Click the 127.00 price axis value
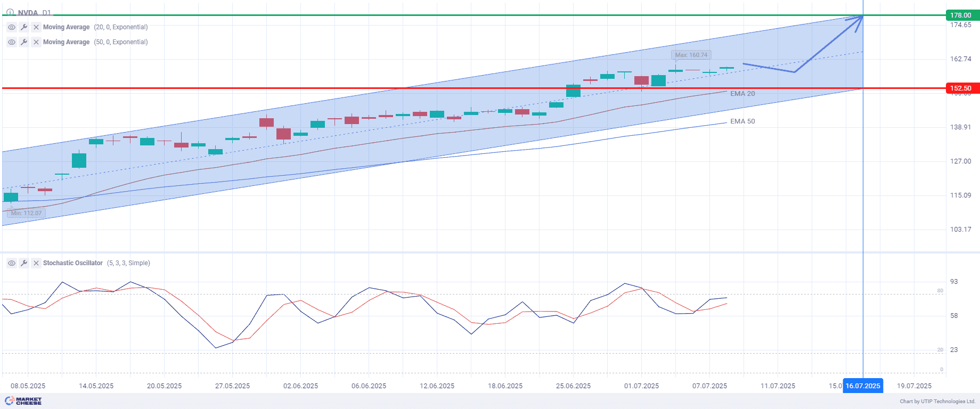980x409 pixels. tap(961, 161)
